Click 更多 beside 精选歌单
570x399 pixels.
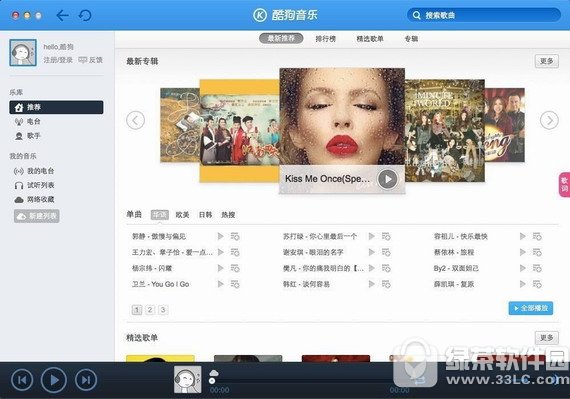tap(547, 338)
